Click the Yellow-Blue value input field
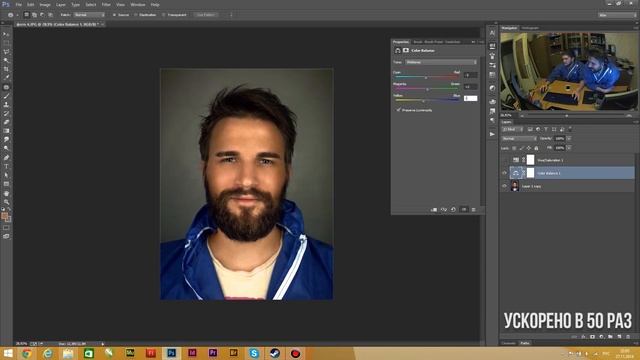 (x=470, y=98)
